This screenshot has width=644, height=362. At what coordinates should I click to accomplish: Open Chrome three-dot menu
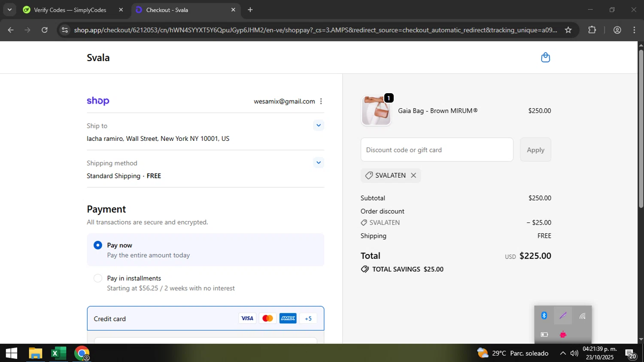click(634, 30)
